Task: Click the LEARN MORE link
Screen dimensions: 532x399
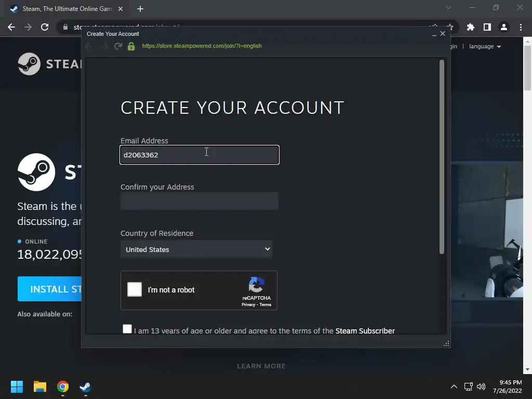Action: tap(261, 366)
